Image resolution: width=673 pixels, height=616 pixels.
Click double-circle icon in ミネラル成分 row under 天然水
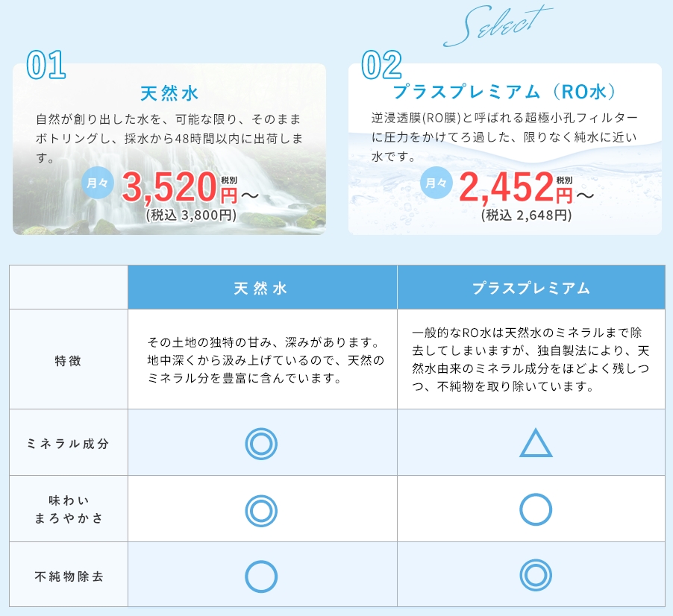[x=261, y=444]
